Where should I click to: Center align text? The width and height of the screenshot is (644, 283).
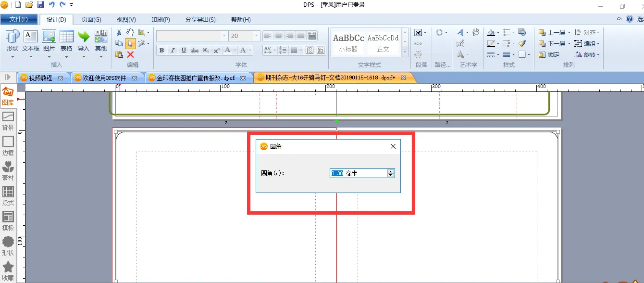coord(279,36)
